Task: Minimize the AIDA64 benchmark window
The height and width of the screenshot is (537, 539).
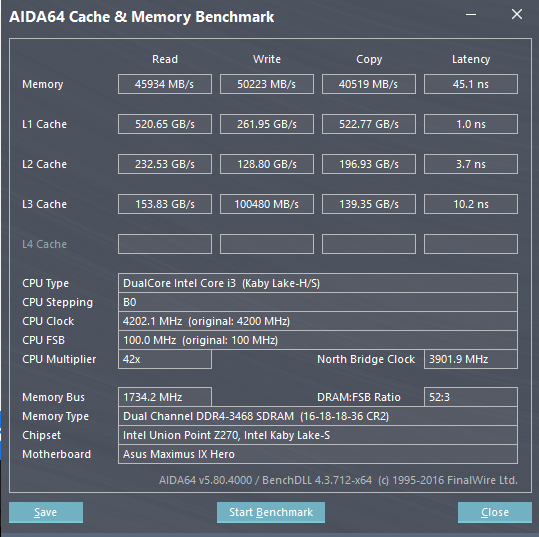Action: point(471,14)
